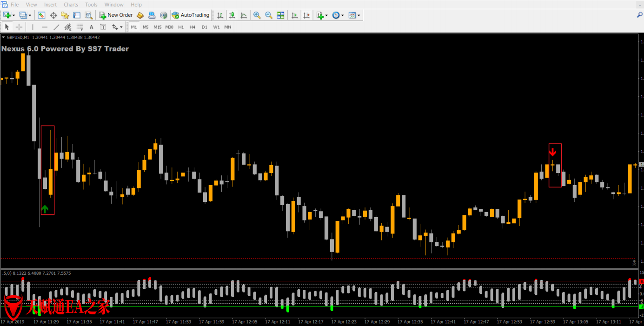This screenshot has width=644, height=326.
Task: Toggle the AutoTrading button
Action: [191, 15]
